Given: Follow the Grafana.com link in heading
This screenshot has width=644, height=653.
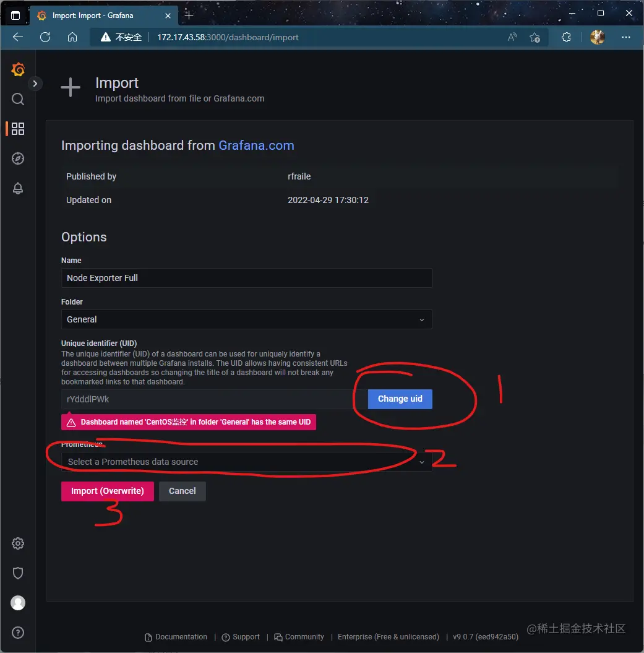Looking at the screenshot, I should pos(257,145).
